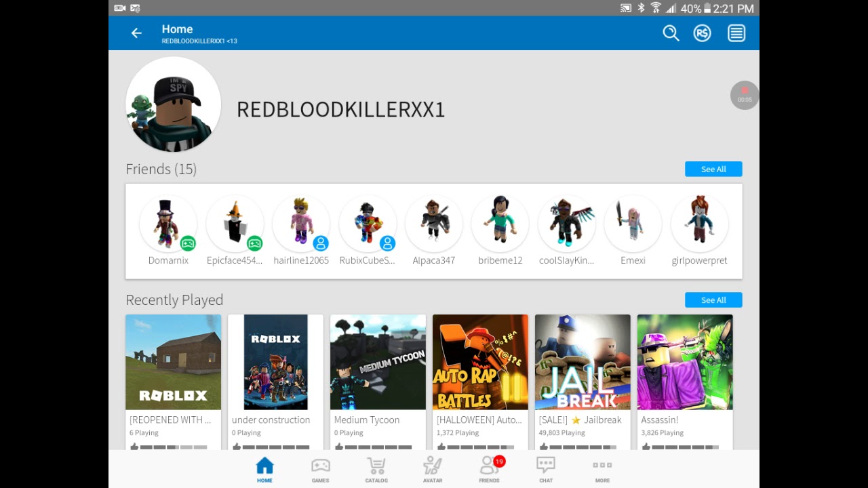Click Medium Tycoon title text
This screenshot has height=488, width=868.
point(367,420)
